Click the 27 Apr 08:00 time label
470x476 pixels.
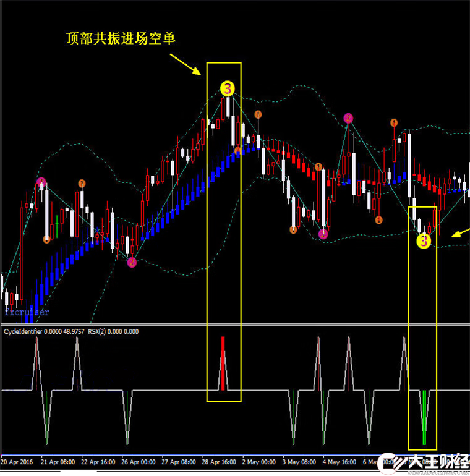pos(179,462)
